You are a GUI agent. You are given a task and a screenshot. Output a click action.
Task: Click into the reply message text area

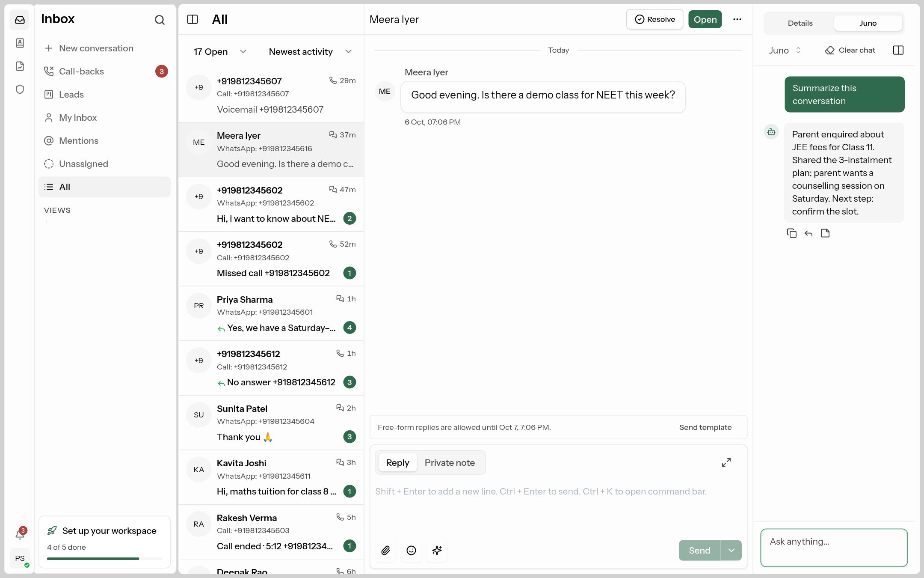click(x=558, y=507)
